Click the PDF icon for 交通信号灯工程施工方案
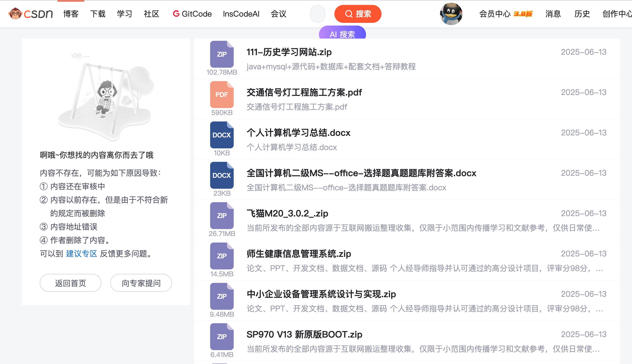Image resolution: width=632 pixels, height=364 pixels. [x=222, y=95]
